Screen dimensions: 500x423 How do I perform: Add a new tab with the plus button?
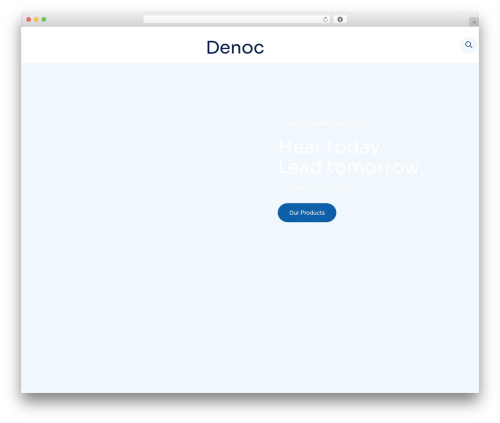474,22
